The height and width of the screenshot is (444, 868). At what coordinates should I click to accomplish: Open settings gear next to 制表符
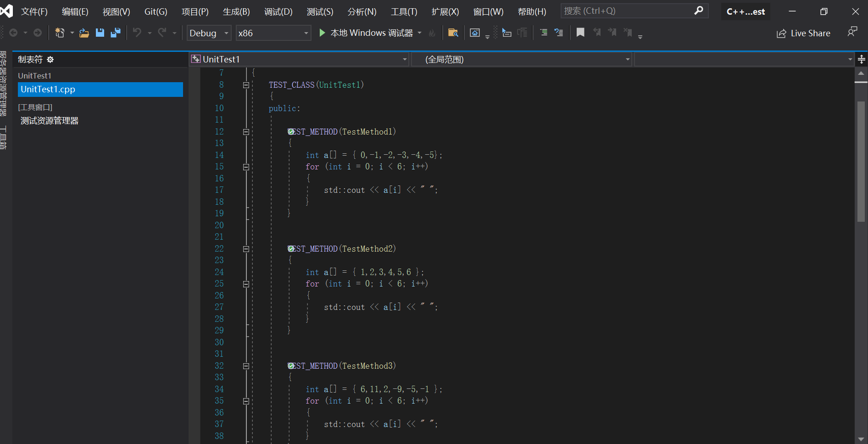50,60
